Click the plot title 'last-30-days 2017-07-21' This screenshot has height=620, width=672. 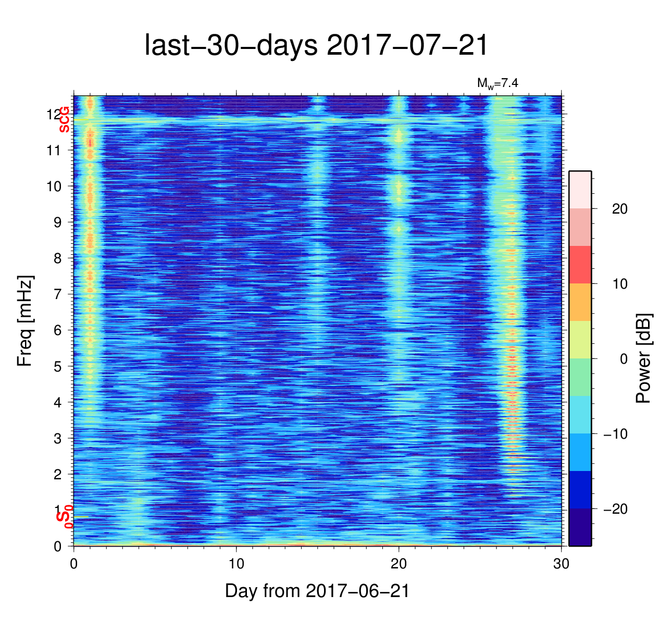click(x=316, y=46)
